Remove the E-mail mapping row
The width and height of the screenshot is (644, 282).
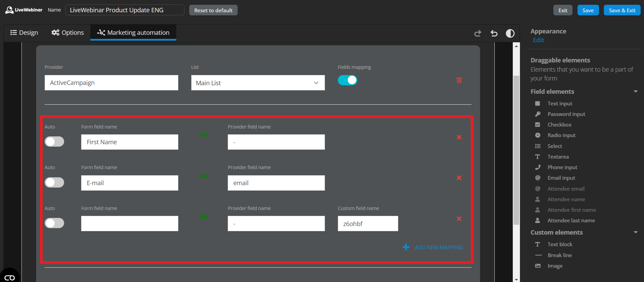(459, 178)
